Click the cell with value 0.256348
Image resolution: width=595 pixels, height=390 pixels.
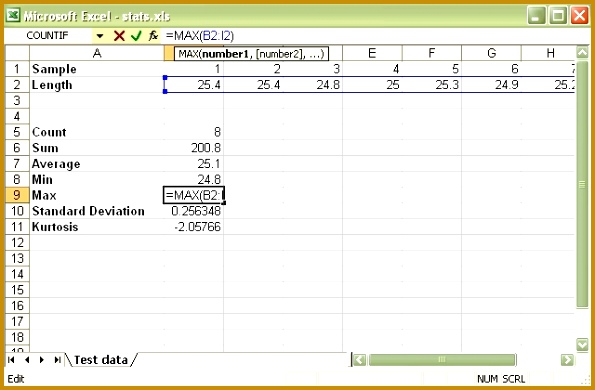(194, 211)
